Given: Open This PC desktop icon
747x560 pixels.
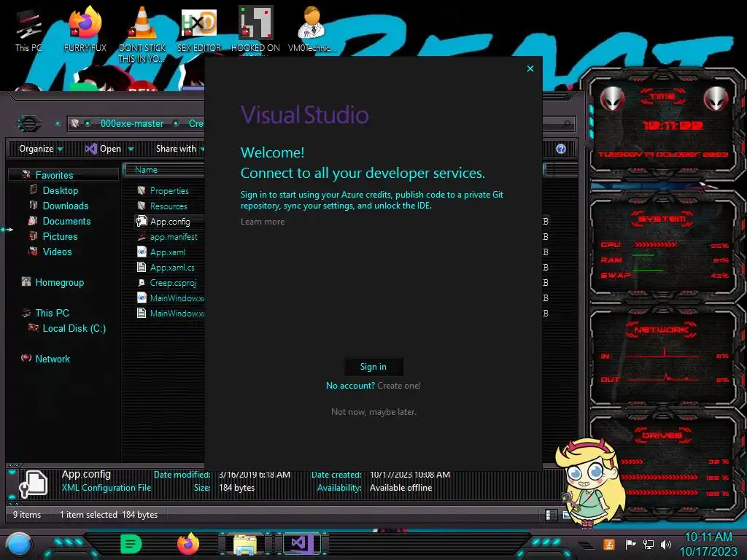Looking at the screenshot, I should pyautogui.click(x=28, y=31).
